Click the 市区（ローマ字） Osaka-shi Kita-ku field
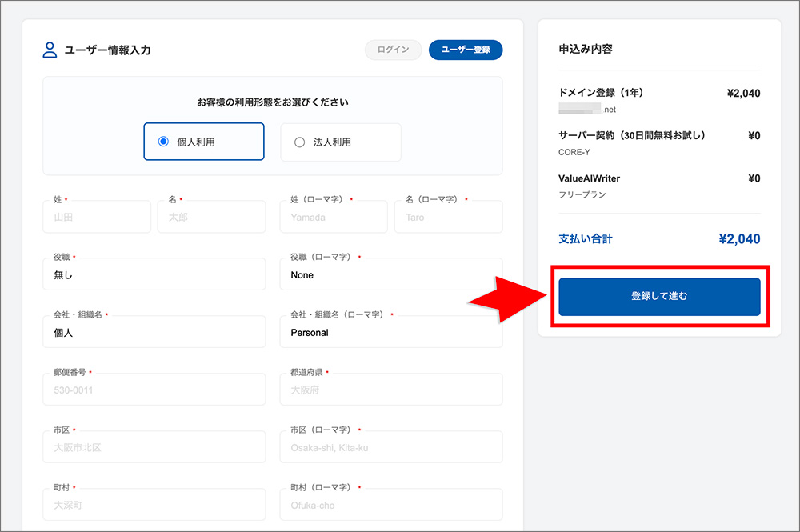The height and width of the screenshot is (532, 800). pos(391,447)
